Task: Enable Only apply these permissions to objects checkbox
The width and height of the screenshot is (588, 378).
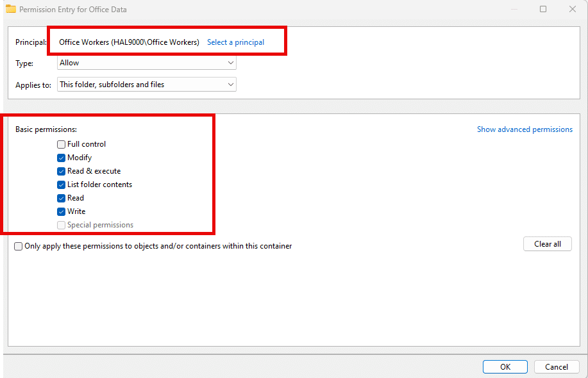Action: [18, 246]
